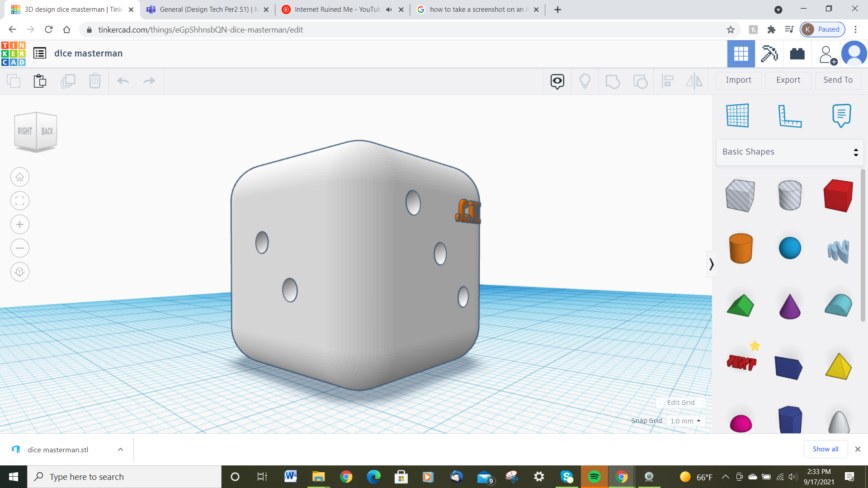This screenshot has height=488, width=868.
Task: Select the yellow Pyramid shape
Action: pyautogui.click(x=838, y=366)
